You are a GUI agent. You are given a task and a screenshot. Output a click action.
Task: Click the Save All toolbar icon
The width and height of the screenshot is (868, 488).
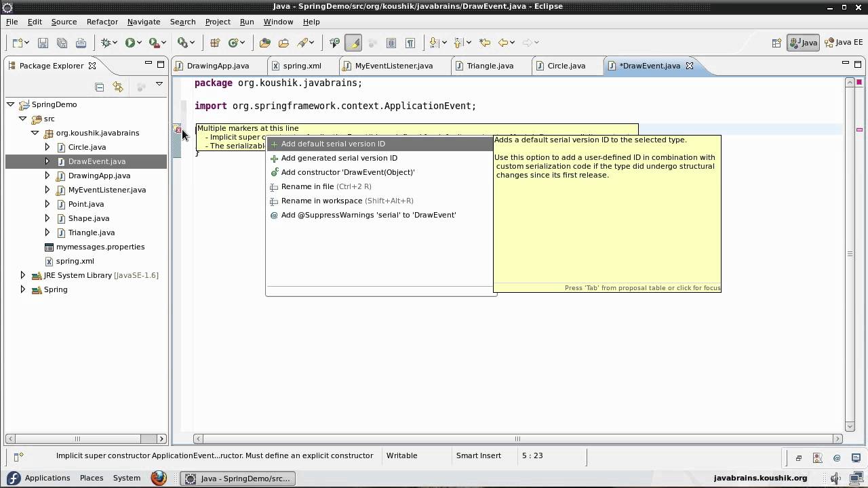click(62, 43)
